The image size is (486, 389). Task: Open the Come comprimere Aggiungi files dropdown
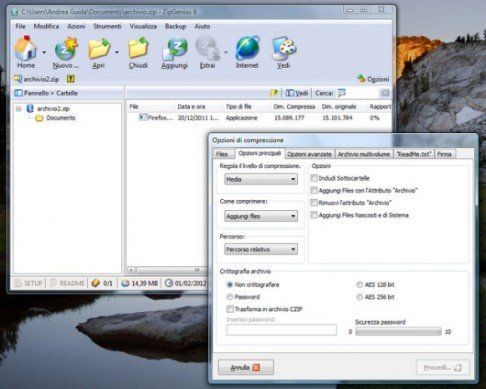click(x=261, y=216)
